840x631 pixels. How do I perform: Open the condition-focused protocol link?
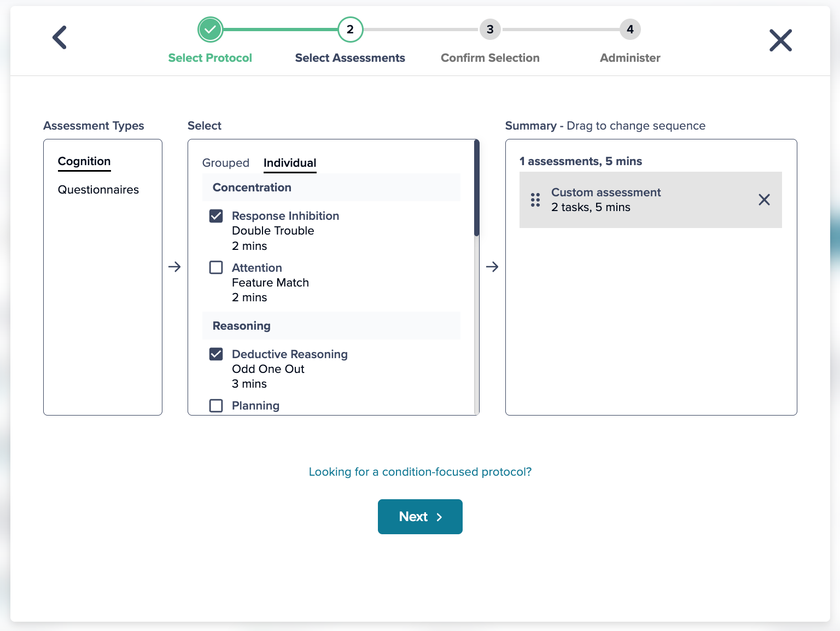point(420,471)
